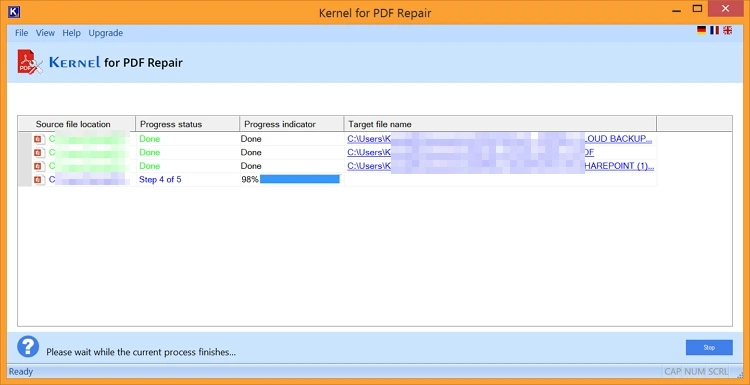Select the 'Step 4 of 5' status text
The width and height of the screenshot is (750, 385).
[x=160, y=180]
